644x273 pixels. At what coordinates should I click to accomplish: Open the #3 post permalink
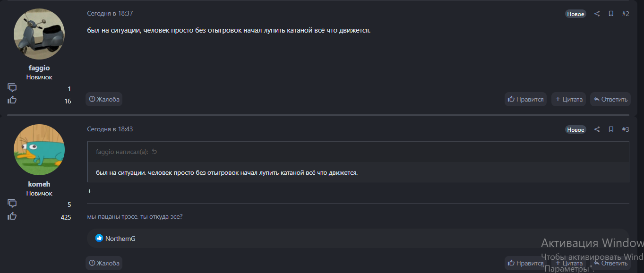625,129
